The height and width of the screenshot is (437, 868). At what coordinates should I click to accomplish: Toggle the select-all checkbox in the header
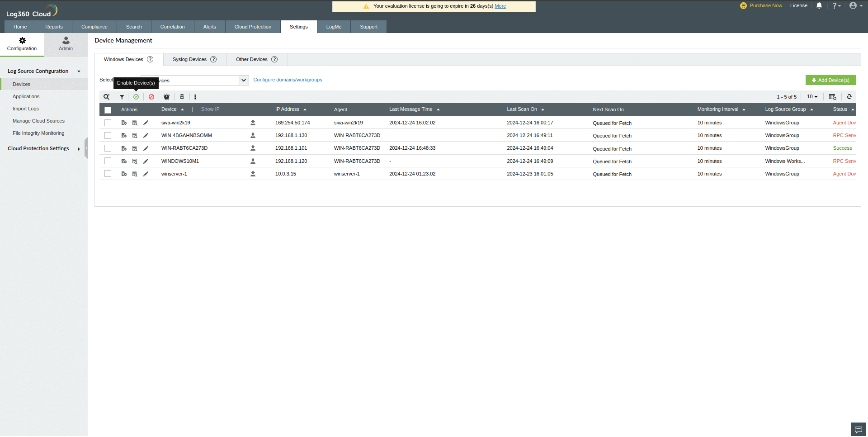pos(108,109)
